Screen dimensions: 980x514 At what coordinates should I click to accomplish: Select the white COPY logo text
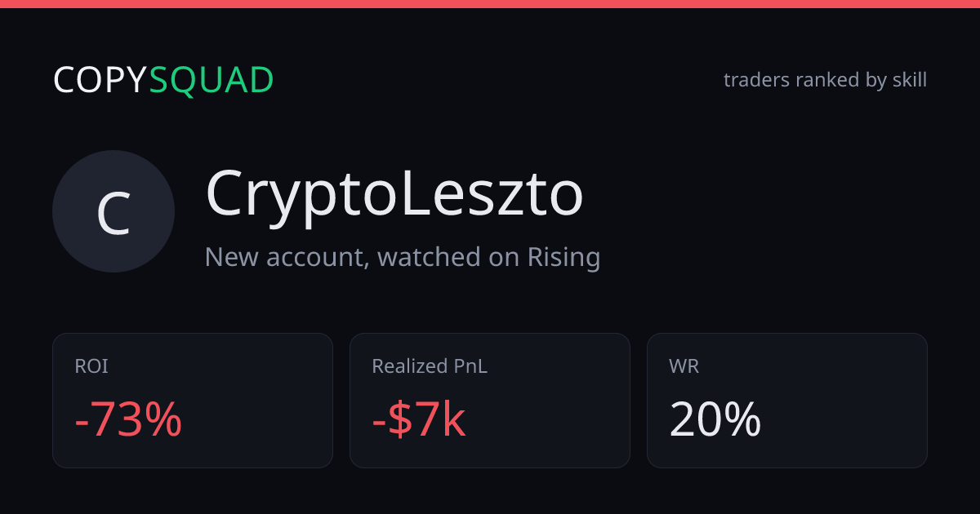100,80
